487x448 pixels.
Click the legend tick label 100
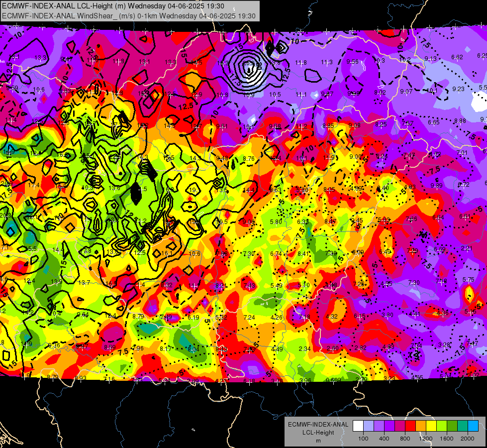click(x=363, y=439)
